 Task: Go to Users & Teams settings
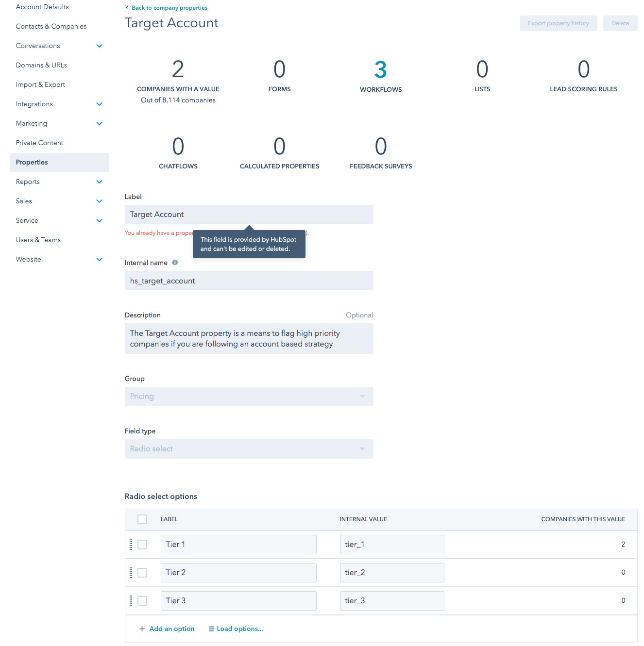coord(38,240)
